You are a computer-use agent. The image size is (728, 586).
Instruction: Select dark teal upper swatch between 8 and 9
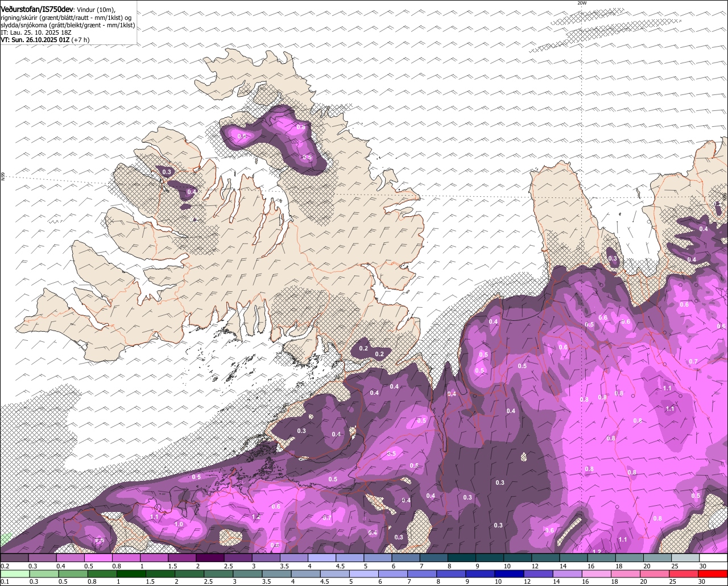(462, 558)
